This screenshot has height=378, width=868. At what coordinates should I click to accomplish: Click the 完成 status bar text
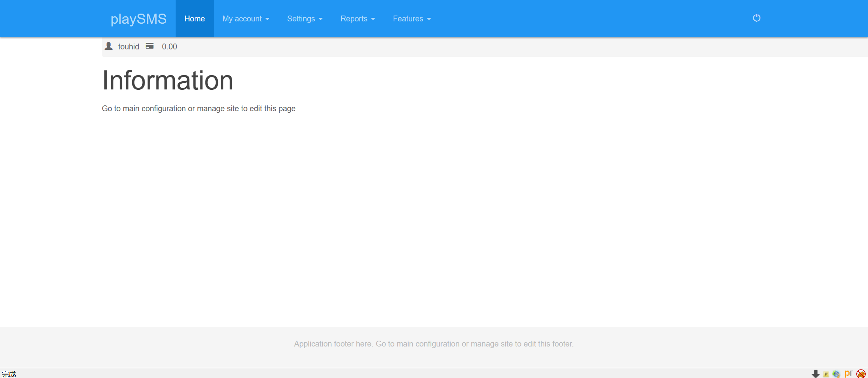click(x=9, y=374)
